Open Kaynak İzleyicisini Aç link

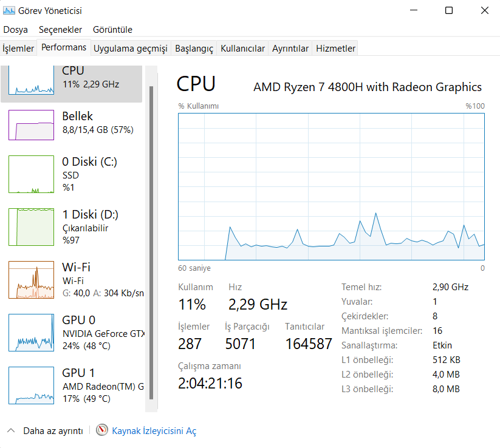coord(154,431)
